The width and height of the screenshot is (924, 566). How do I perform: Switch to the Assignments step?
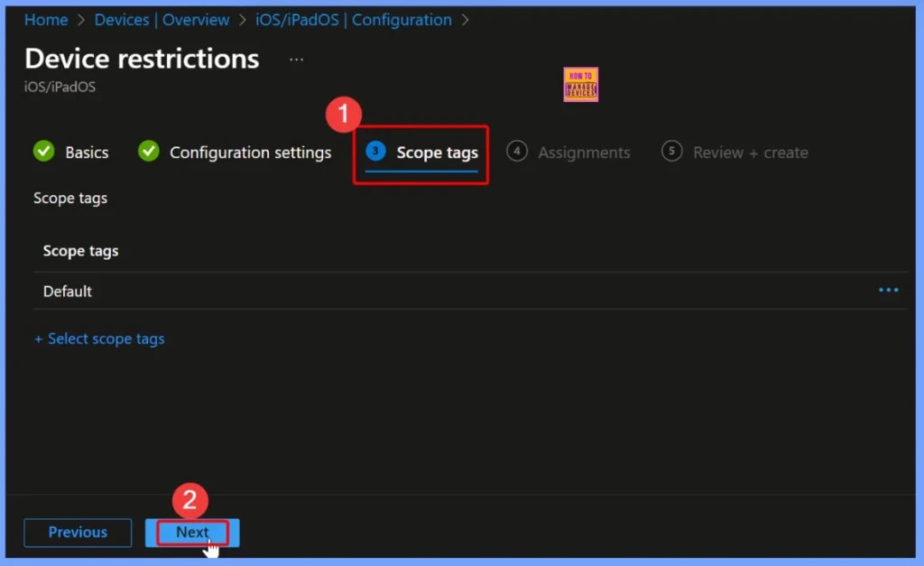pyautogui.click(x=583, y=153)
